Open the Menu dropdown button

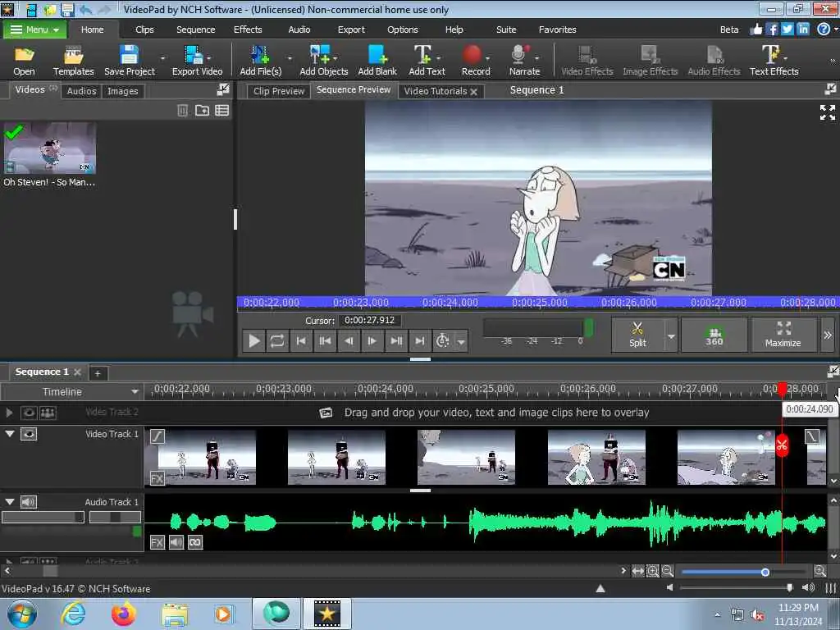coord(34,30)
